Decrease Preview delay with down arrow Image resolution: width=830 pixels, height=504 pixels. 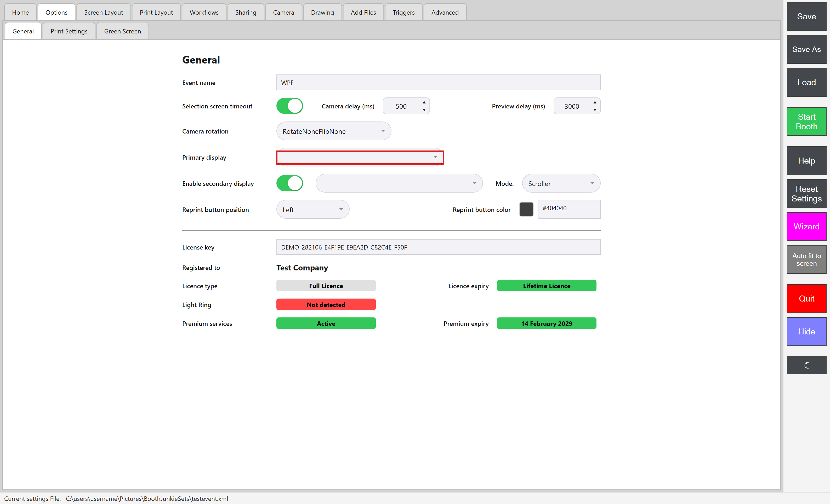(x=595, y=110)
